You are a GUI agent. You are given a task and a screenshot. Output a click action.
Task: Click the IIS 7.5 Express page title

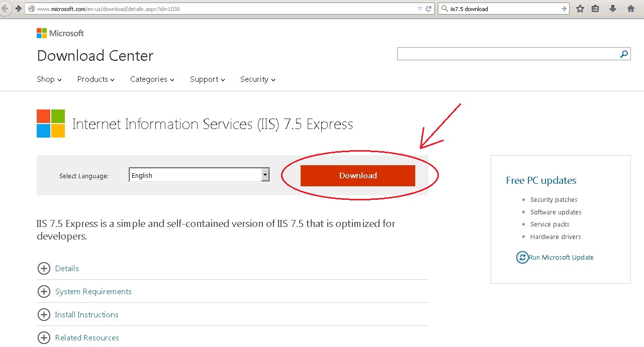tap(213, 125)
